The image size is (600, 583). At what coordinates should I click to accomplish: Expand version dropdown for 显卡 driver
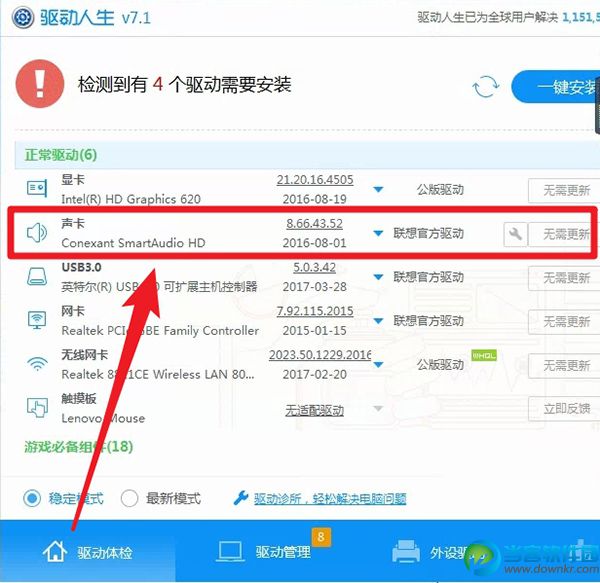click(378, 189)
